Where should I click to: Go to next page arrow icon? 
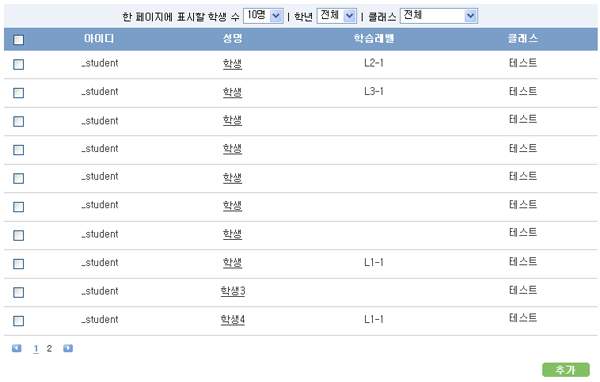pos(68,348)
